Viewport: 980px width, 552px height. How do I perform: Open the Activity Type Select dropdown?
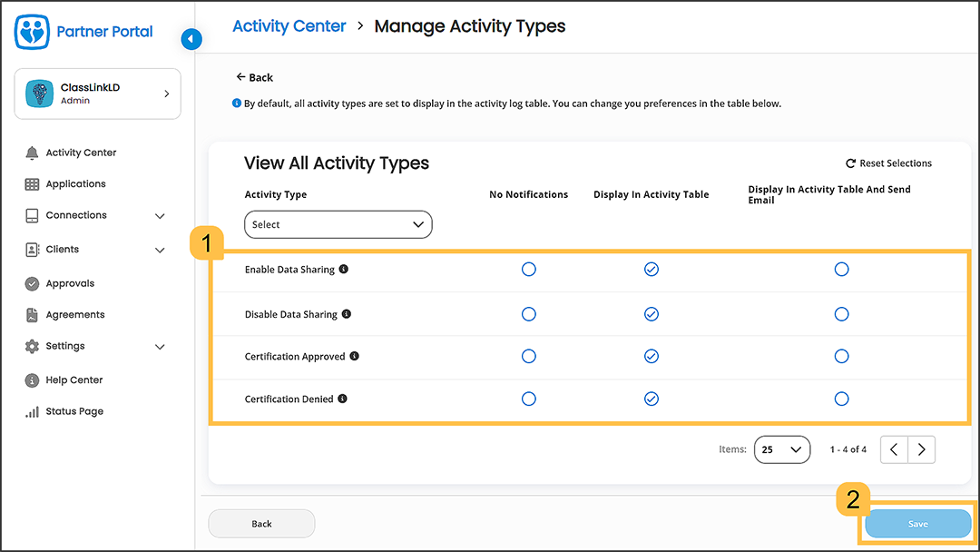338,224
